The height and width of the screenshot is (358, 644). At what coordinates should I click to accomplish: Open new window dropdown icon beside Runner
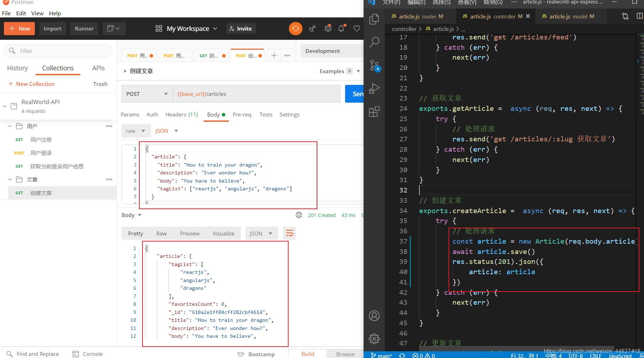pos(114,28)
